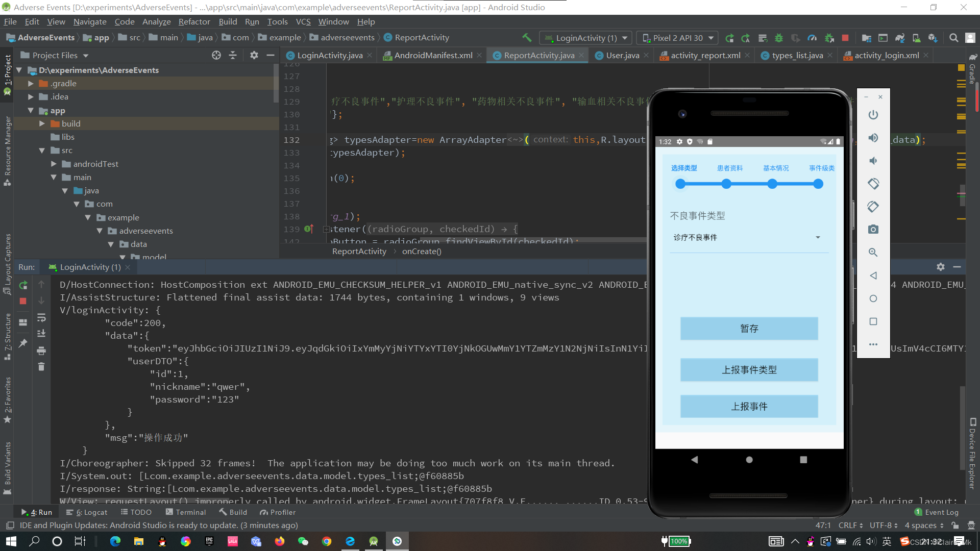Viewport: 980px width, 551px height.
Task: Expand the .gradle folder
Action: [31, 84]
